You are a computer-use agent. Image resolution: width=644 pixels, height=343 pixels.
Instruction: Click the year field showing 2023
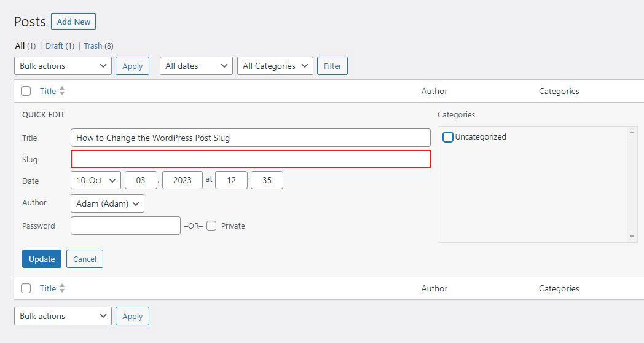click(183, 180)
